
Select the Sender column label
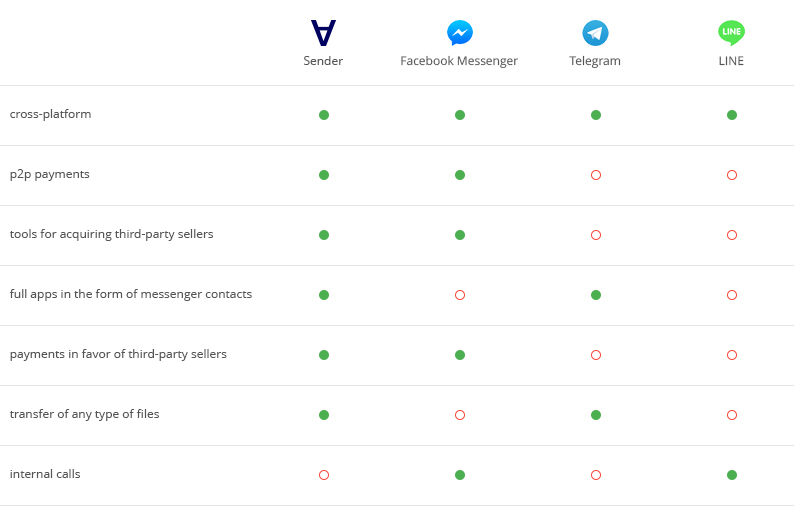tap(323, 61)
